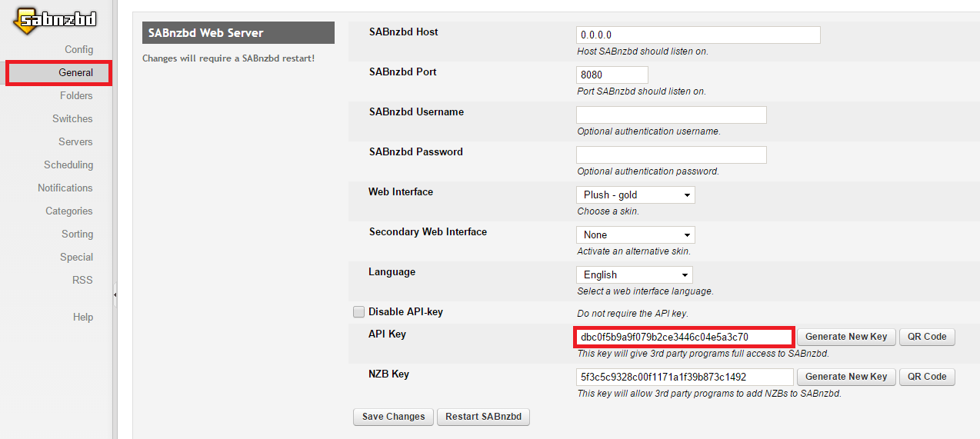Show the QR Code for NZB Key
980x439 pixels.
(x=926, y=377)
